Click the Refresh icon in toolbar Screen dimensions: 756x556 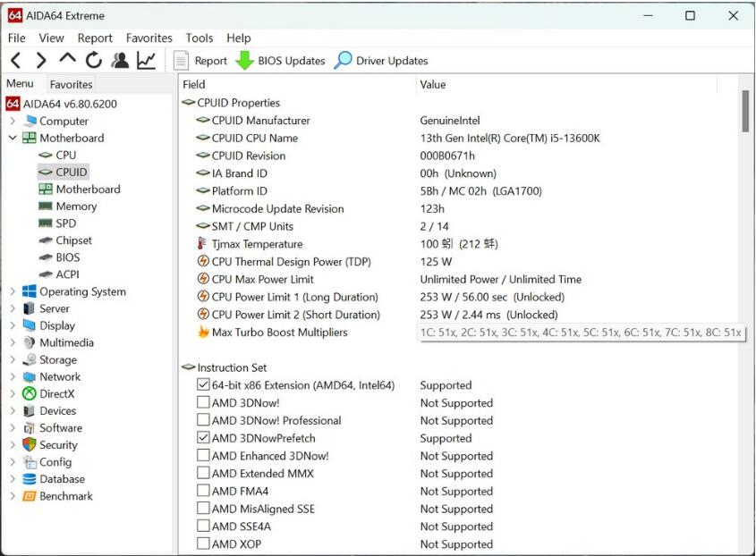tap(94, 60)
